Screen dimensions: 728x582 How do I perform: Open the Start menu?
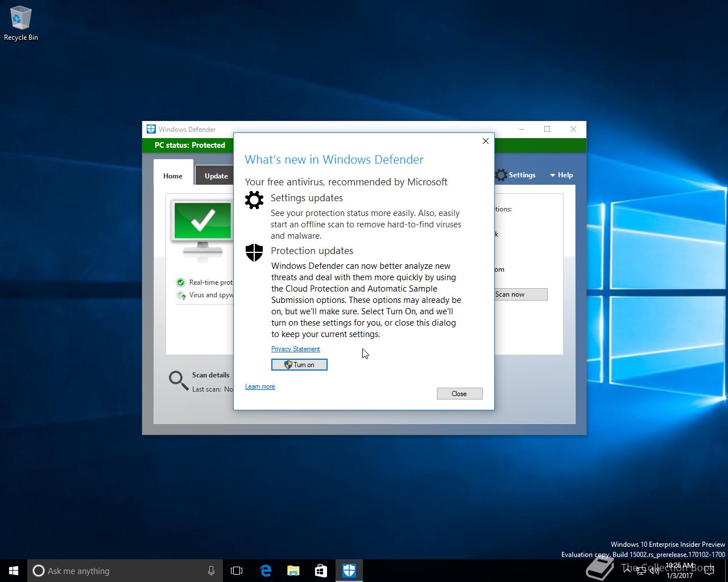(x=14, y=571)
